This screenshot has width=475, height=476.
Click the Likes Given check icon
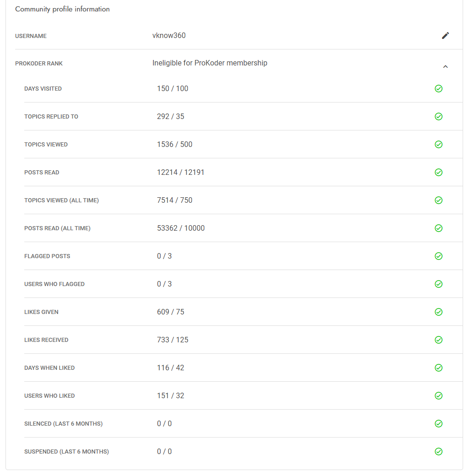tap(438, 312)
